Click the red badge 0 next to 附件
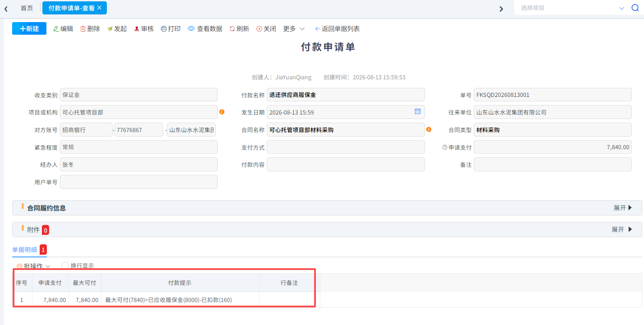Image resolution: width=644 pixels, height=325 pixels. point(46,230)
